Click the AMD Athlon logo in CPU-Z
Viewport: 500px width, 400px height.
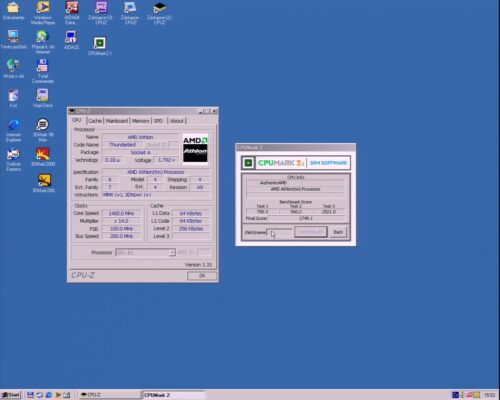pyautogui.click(x=195, y=149)
